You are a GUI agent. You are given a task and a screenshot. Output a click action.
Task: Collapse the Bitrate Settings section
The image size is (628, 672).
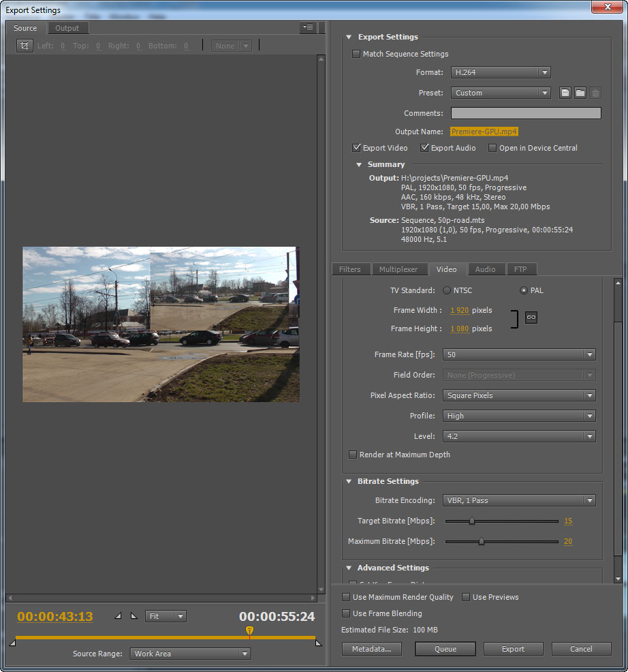tap(348, 481)
